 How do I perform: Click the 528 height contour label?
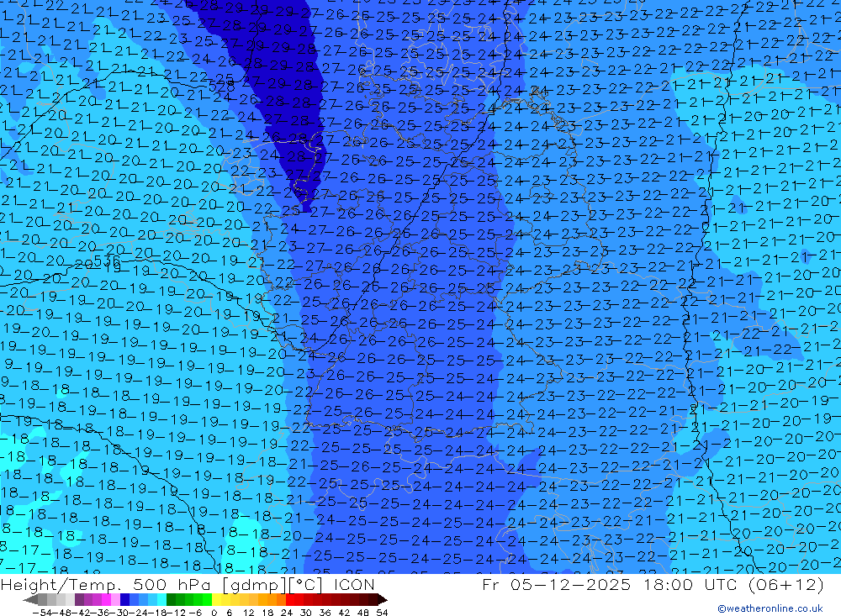221,87
